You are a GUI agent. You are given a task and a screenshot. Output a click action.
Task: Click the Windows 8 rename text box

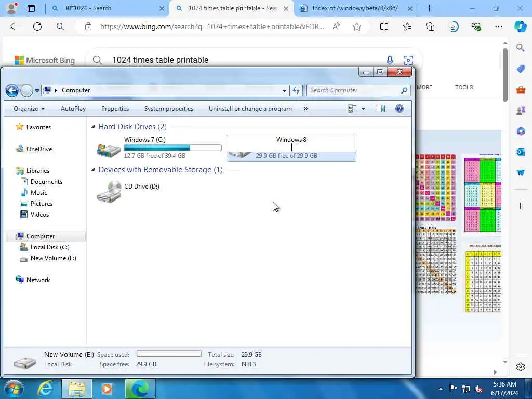coord(291,143)
